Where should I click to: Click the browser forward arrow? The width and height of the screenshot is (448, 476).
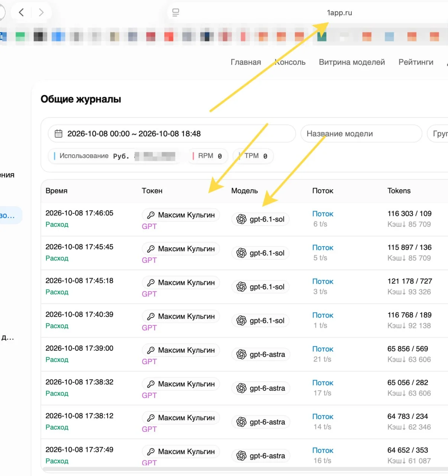pyautogui.click(x=41, y=12)
